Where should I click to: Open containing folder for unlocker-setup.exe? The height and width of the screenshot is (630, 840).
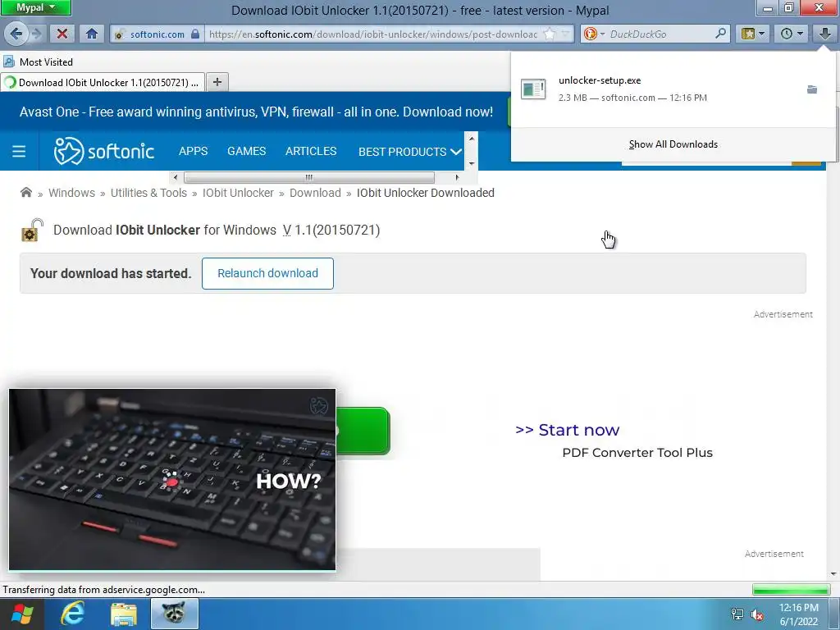pyautogui.click(x=812, y=89)
